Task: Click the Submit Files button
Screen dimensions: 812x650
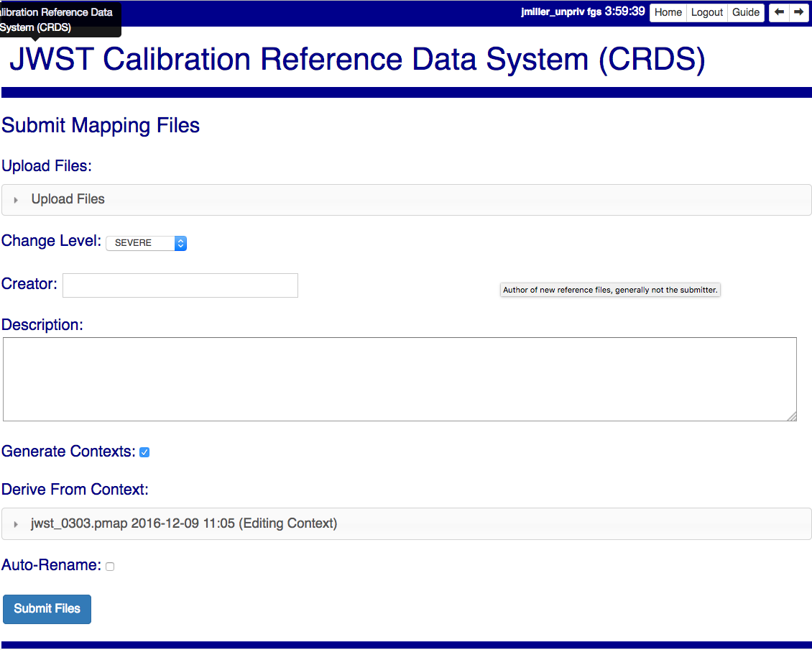Action: pyautogui.click(x=47, y=609)
